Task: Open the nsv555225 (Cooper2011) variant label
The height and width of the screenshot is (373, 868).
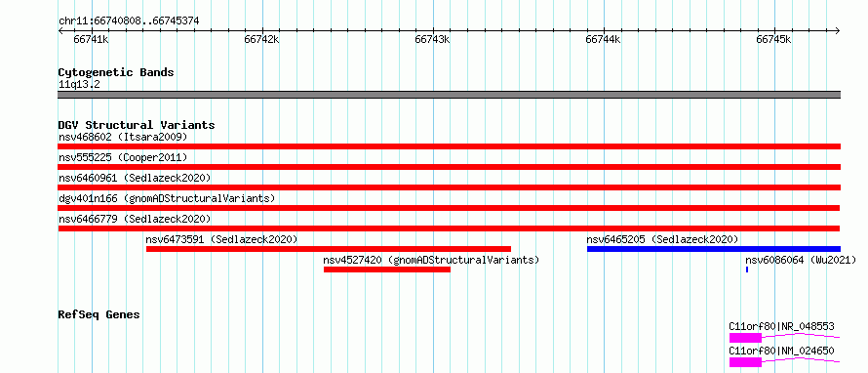Action: tap(123, 157)
